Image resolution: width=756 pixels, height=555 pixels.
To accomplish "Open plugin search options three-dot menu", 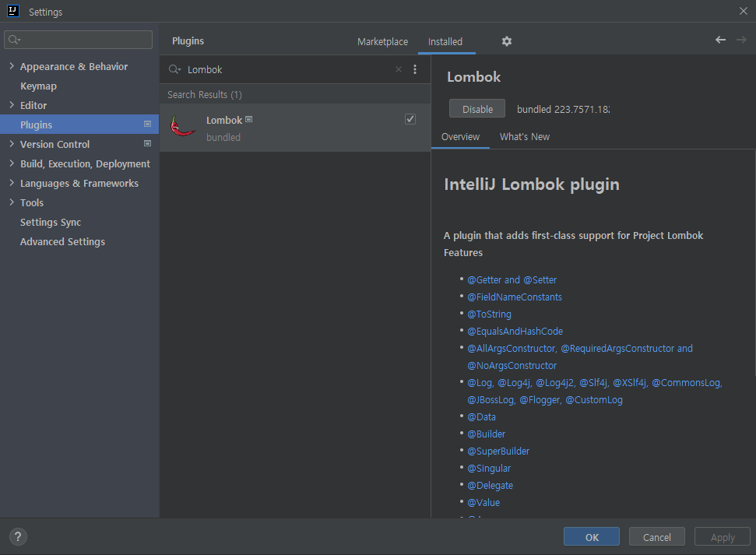I will [x=415, y=69].
